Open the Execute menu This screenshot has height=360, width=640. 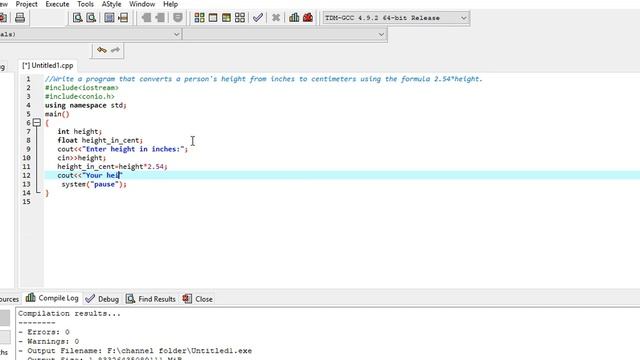tap(57, 4)
